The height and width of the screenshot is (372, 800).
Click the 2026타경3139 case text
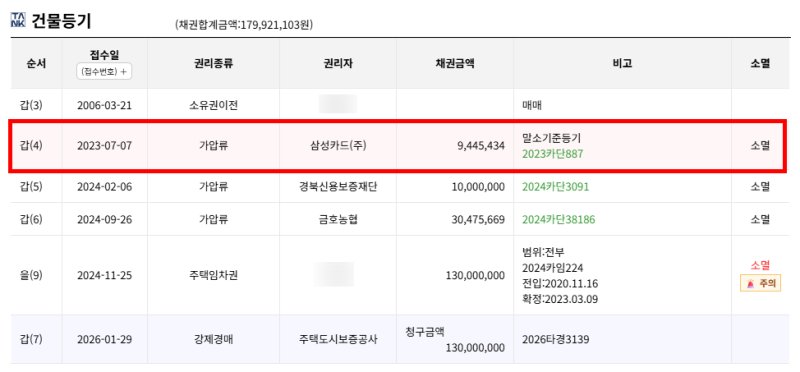555,339
